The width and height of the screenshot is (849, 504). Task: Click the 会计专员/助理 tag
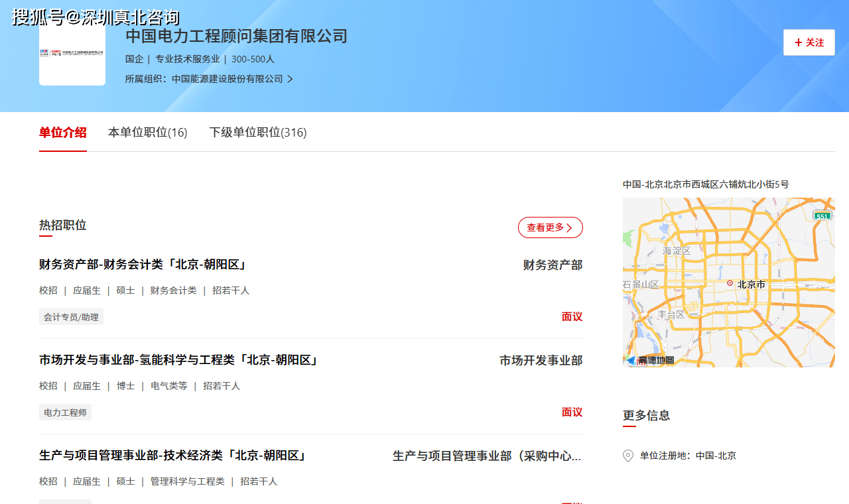(71, 317)
